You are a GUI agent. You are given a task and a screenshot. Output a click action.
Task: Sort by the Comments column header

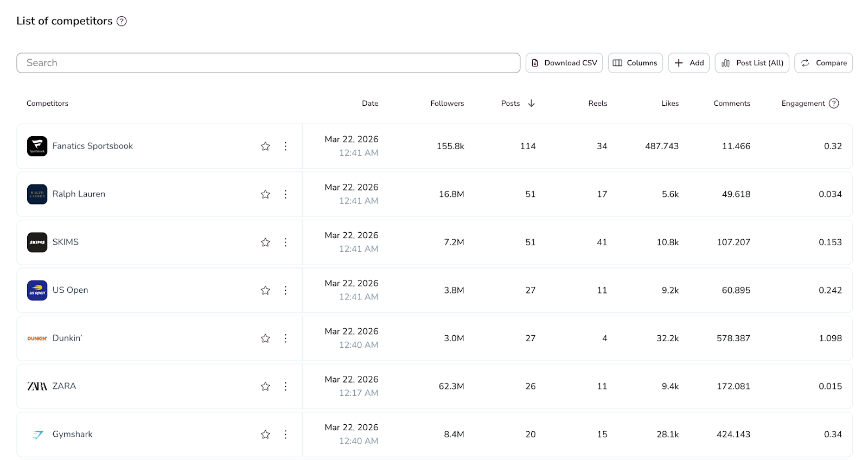coord(732,103)
